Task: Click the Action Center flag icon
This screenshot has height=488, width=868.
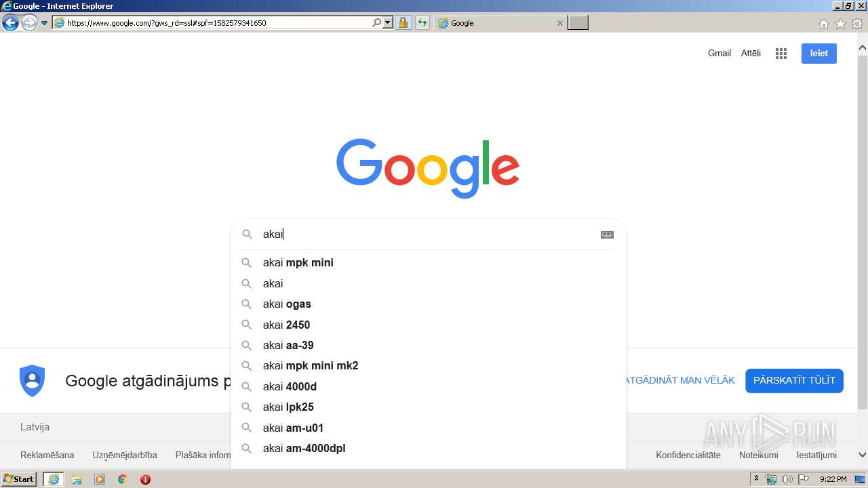Action: pyautogui.click(x=802, y=480)
